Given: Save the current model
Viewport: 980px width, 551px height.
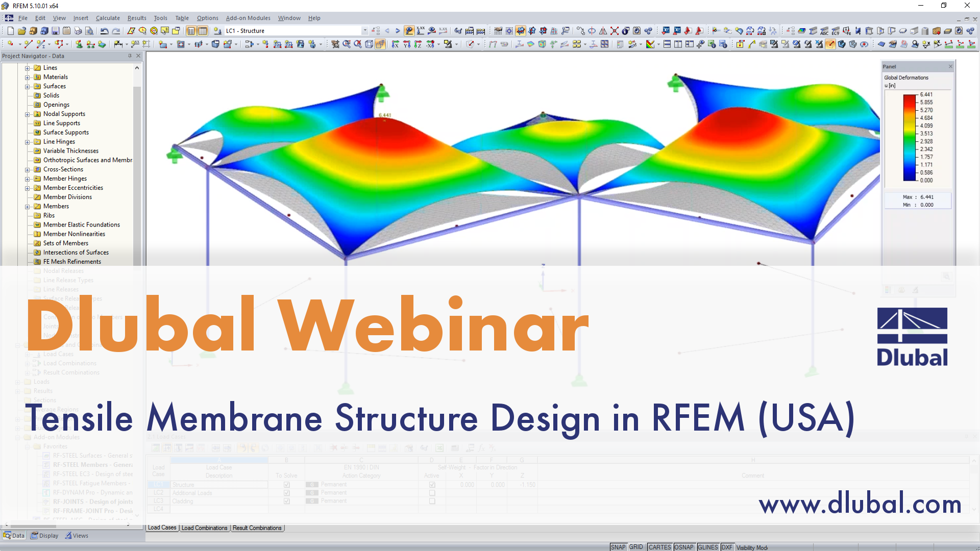Looking at the screenshot, I should pos(55,31).
